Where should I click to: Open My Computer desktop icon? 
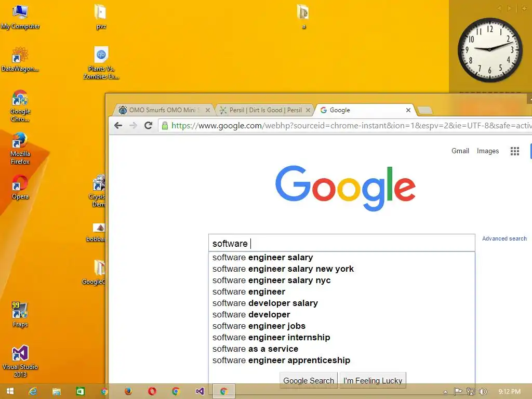point(20,17)
